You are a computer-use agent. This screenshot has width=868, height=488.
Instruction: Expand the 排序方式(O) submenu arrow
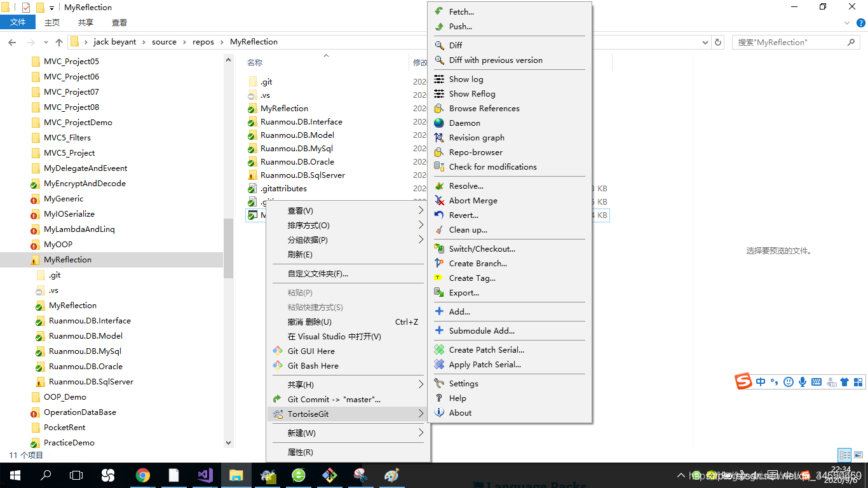(x=421, y=225)
